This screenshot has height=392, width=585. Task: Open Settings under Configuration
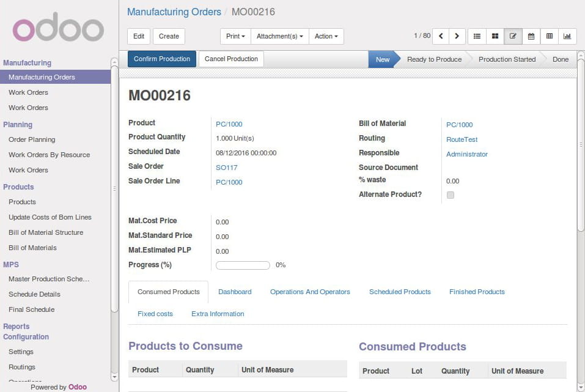tap(21, 352)
